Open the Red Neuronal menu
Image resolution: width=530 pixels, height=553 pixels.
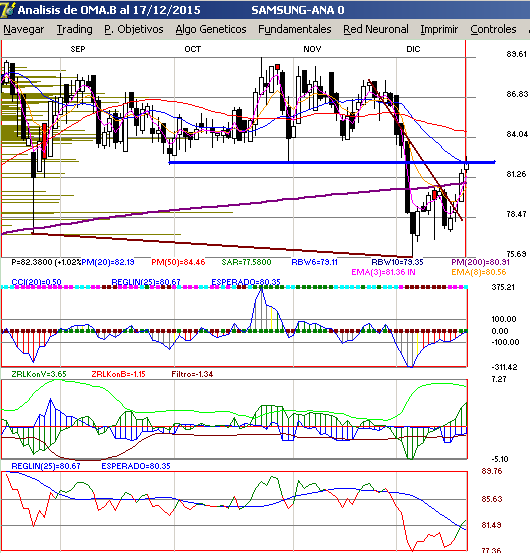click(376, 29)
